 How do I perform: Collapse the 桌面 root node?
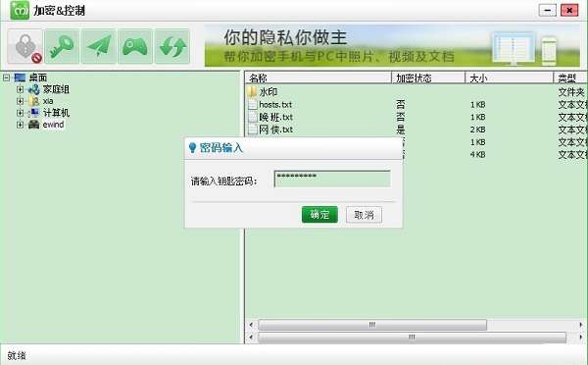pos(7,78)
